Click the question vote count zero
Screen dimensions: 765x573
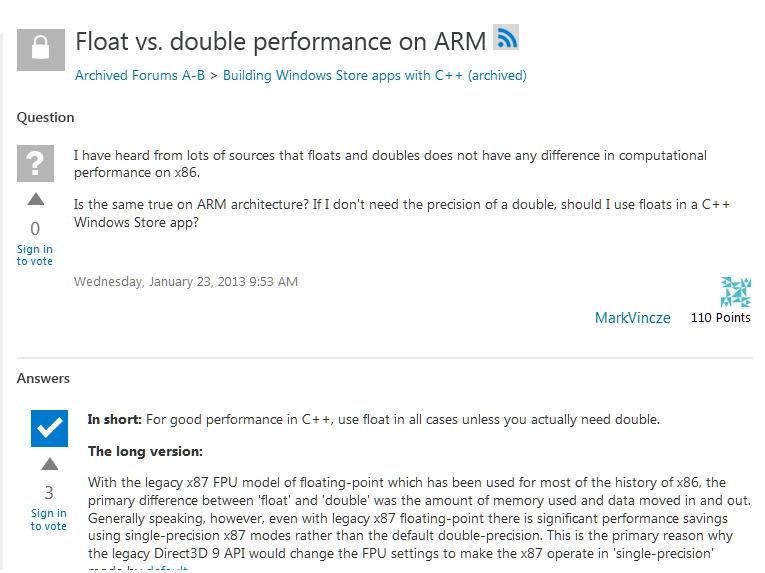[35, 229]
